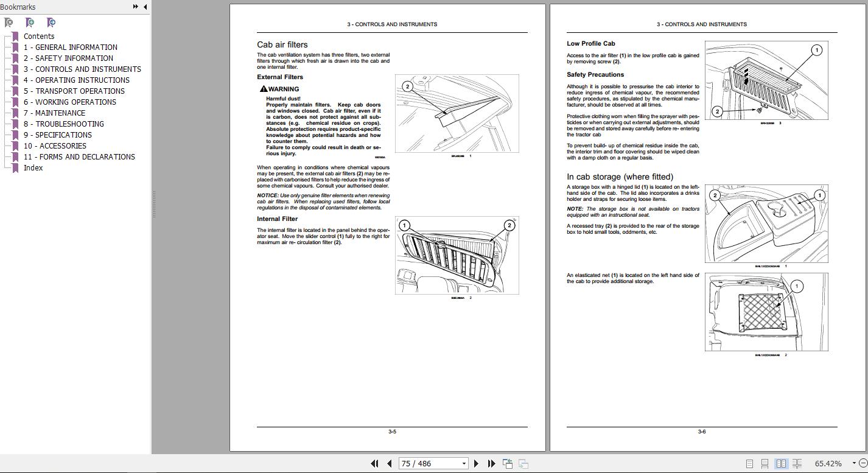Click the go to bookmark arrow icon

tap(51, 23)
